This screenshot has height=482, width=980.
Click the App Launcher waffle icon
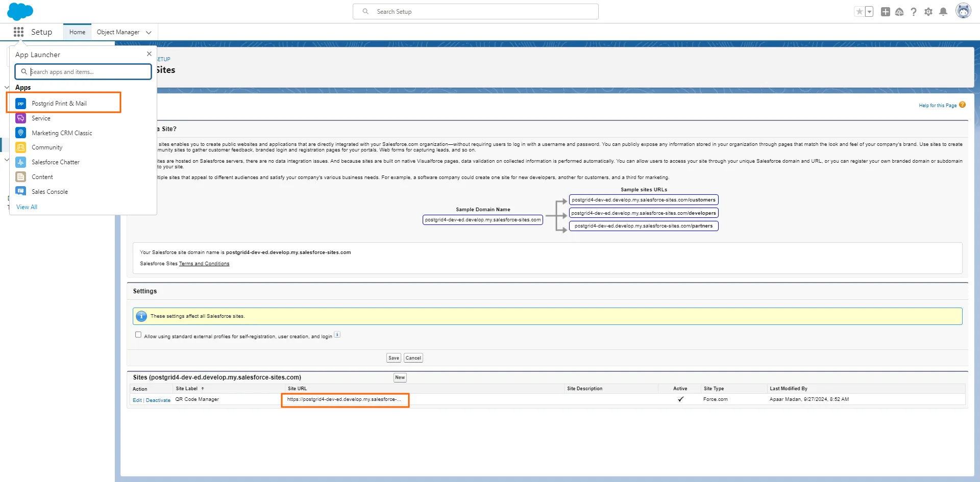18,32
